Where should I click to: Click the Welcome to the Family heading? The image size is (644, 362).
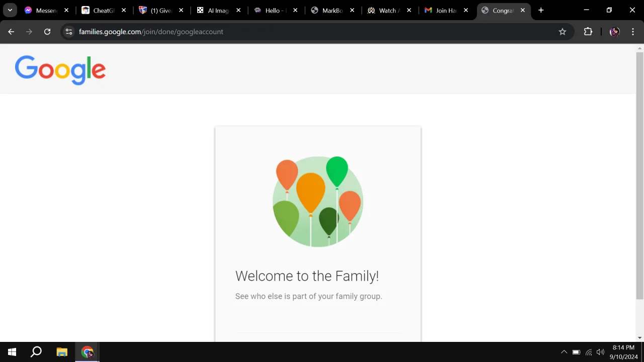(x=307, y=276)
